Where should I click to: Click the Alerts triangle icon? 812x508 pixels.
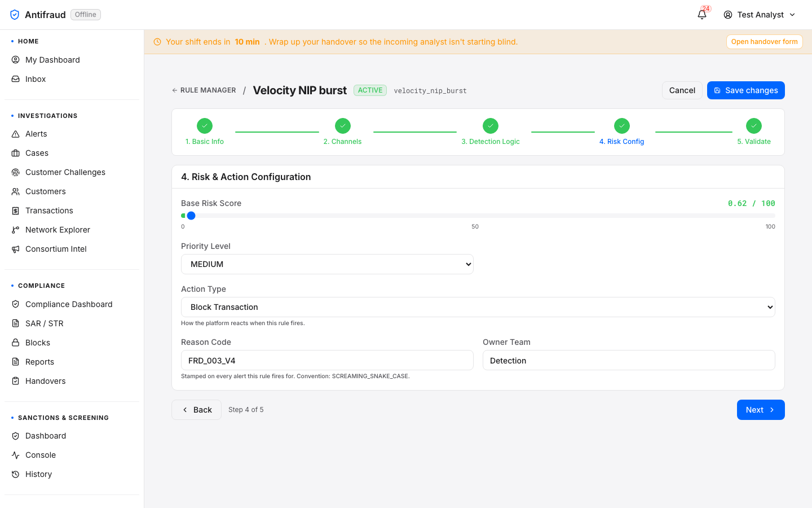coord(16,134)
